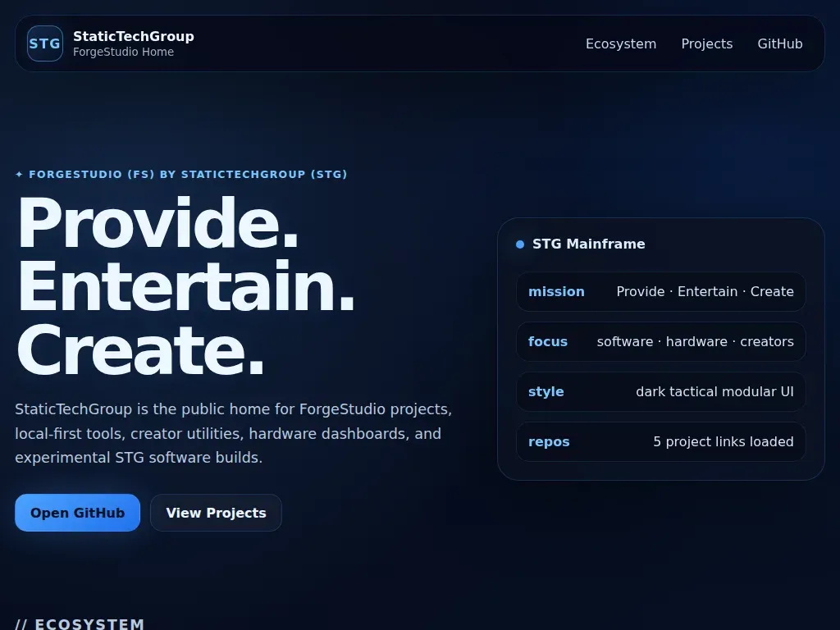Screen dimensions: 840x630
Task: Select the mission row in Mainframe panel
Action: 661,291
